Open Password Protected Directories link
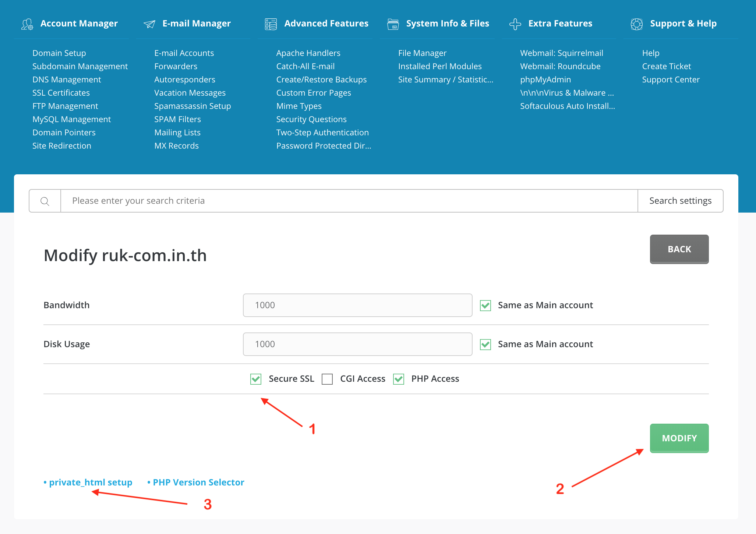The height and width of the screenshot is (534, 756). 324,146
